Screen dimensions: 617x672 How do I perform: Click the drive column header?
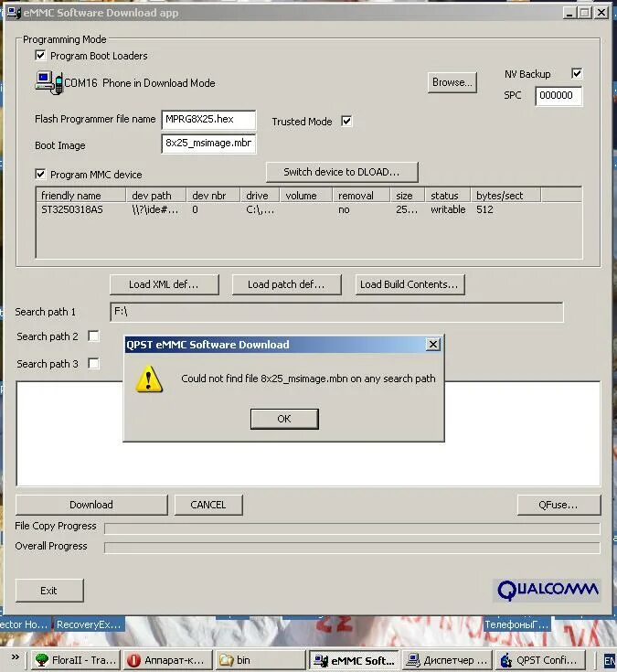pyautogui.click(x=261, y=196)
